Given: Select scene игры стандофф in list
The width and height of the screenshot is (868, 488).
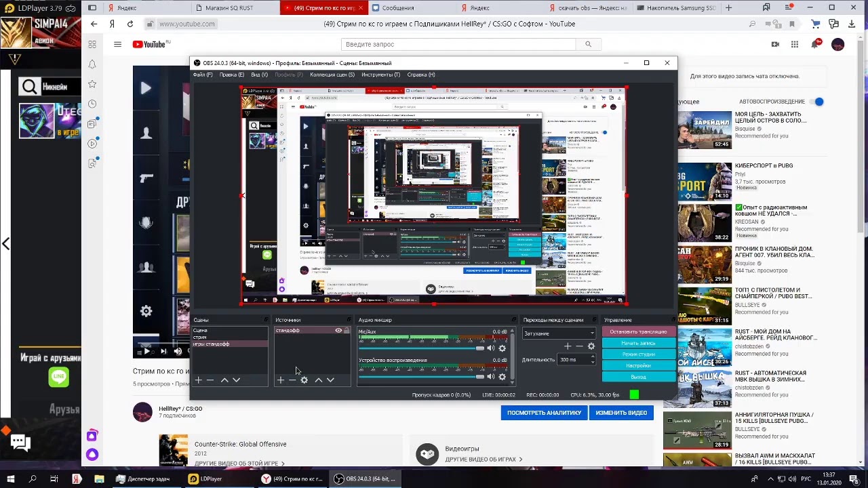Looking at the screenshot, I should pyautogui.click(x=230, y=344).
